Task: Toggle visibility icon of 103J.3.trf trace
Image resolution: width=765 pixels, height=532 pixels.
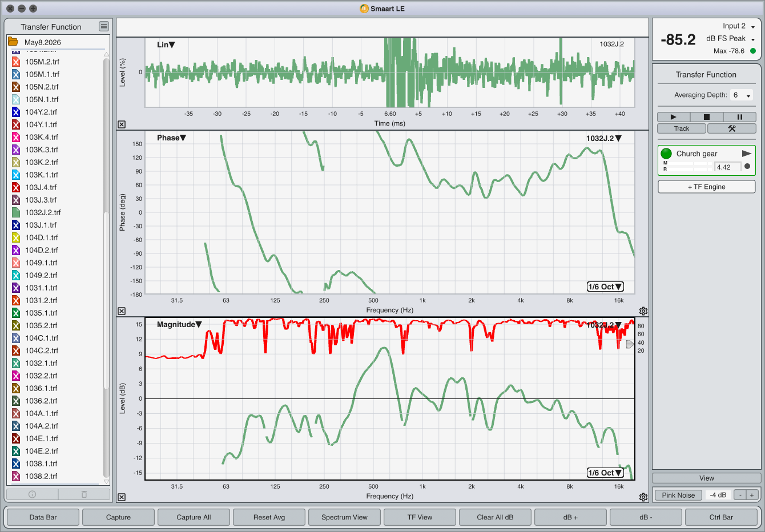Action: pyautogui.click(x=16, y=200)
